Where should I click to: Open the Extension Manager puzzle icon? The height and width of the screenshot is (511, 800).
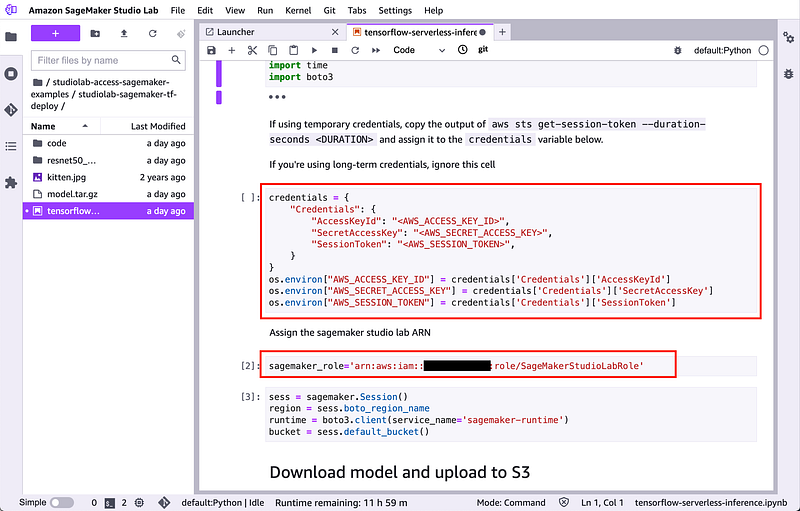pyautogui.click(x=11, y=183)
